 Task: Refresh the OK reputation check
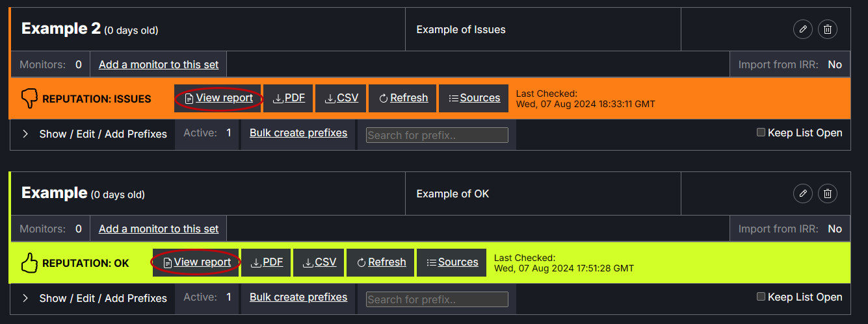[381, 262]
